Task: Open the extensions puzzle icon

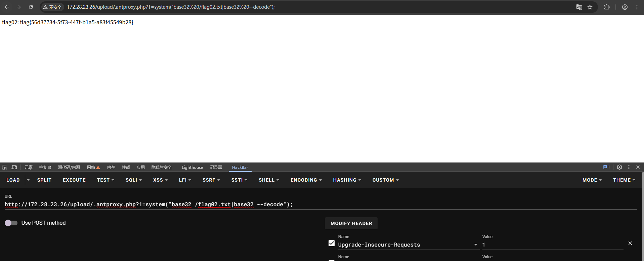Action: [x=607, y=7]
